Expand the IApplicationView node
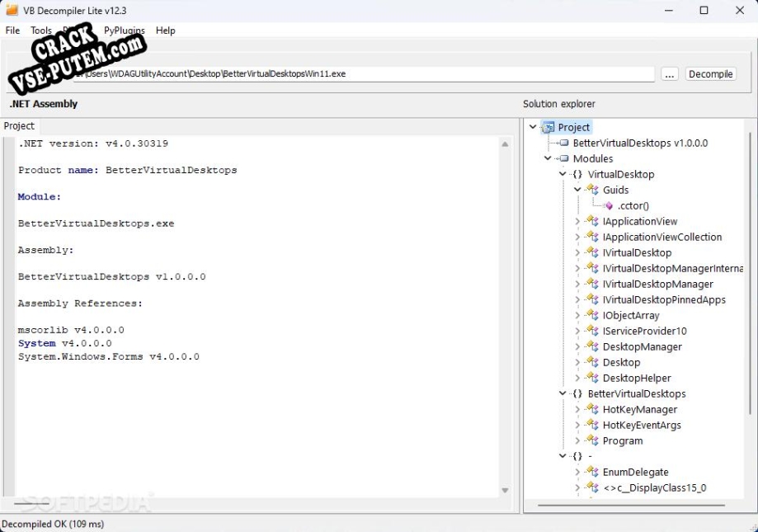The height and width of the screenshot is (532, 758). tap(577, 221)
